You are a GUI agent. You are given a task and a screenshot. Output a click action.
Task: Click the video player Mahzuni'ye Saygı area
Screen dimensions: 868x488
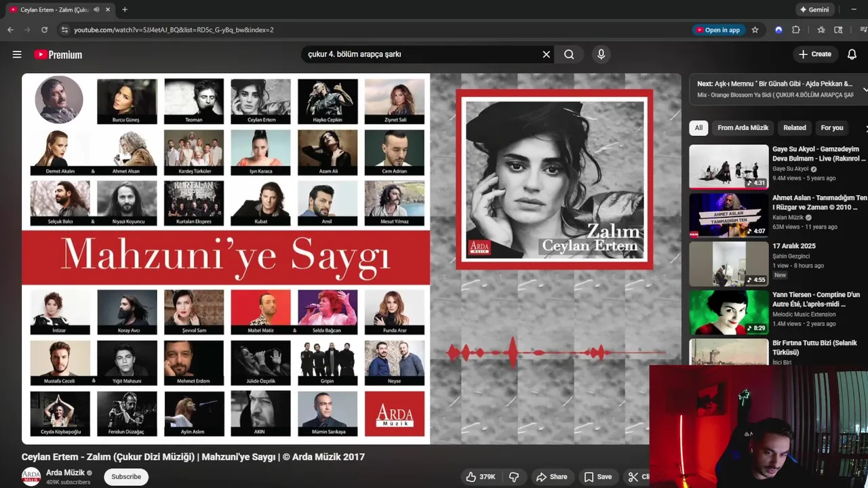[x=226, y=258]
